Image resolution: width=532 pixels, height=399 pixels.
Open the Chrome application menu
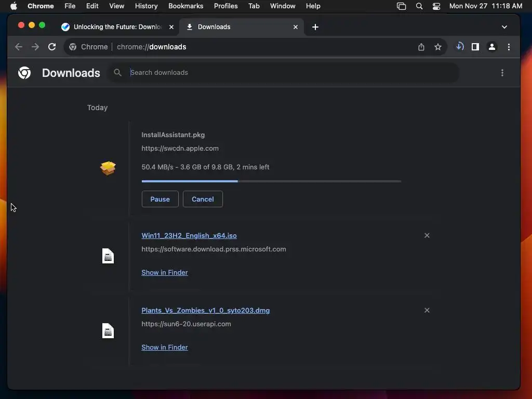41,6
